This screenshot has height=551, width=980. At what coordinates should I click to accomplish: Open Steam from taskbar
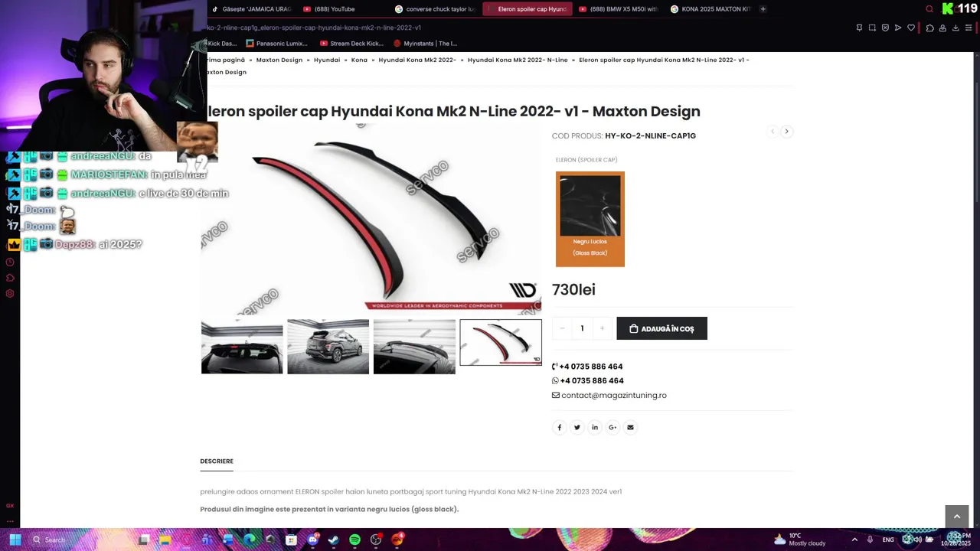[333, 540]
